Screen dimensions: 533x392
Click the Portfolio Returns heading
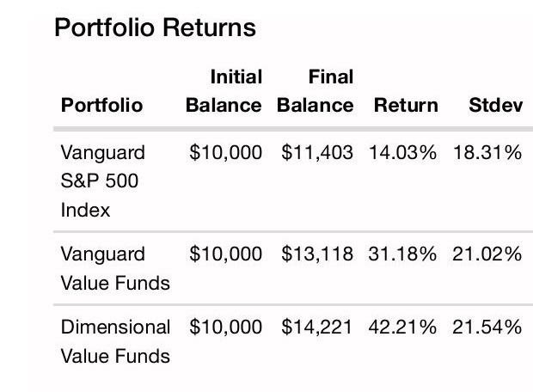(155, 28)
